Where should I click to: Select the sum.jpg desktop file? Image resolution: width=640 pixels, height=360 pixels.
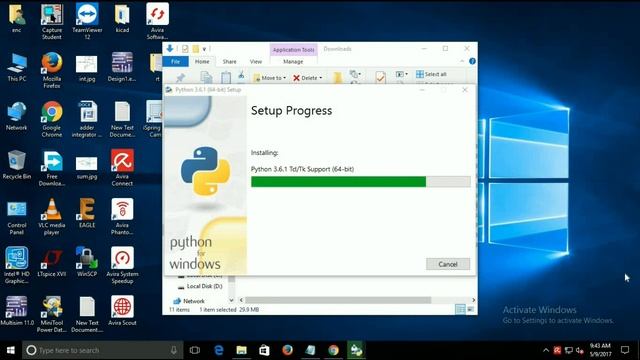coord(87,167)
